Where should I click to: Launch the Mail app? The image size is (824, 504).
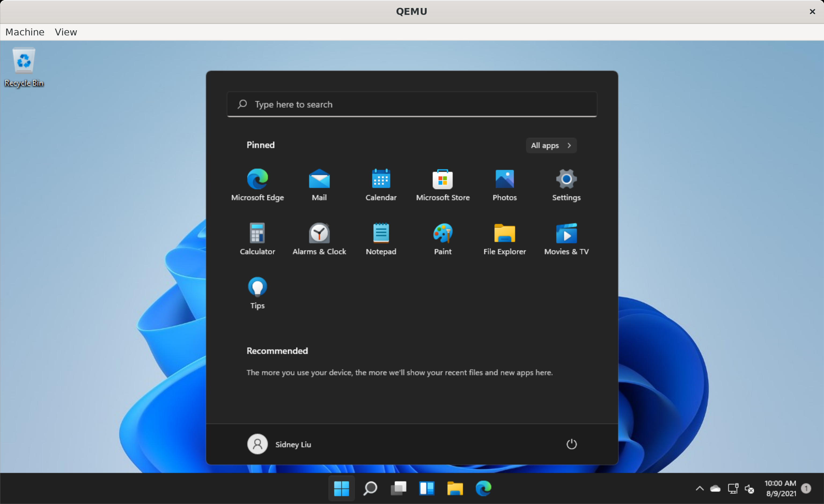319,184
